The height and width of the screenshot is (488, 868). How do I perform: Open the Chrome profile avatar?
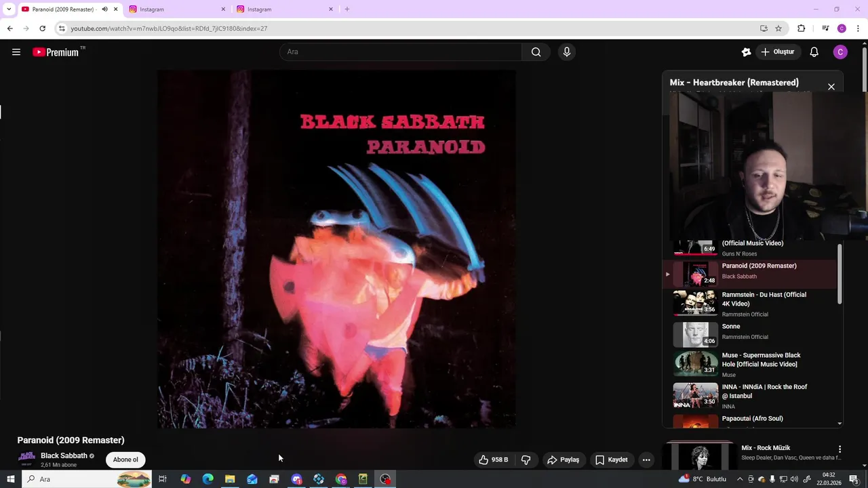point(842,28)
